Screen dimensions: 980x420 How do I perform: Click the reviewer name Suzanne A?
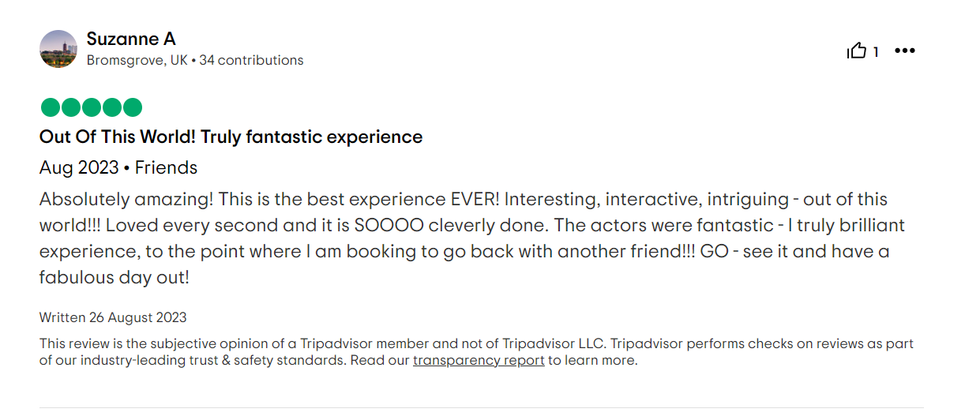pyautogui.click(x=131, y=39)
